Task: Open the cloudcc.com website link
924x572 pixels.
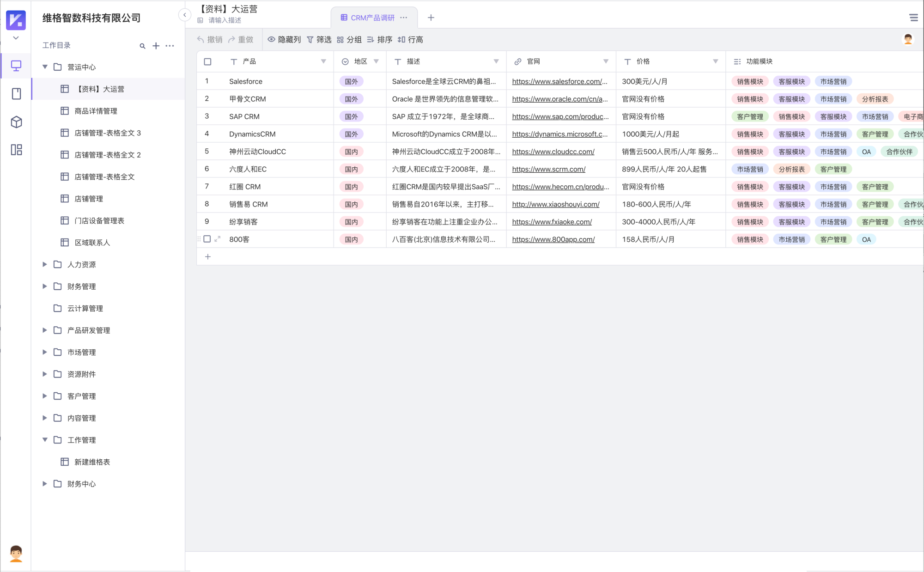Action: click(x=553, y=152)
